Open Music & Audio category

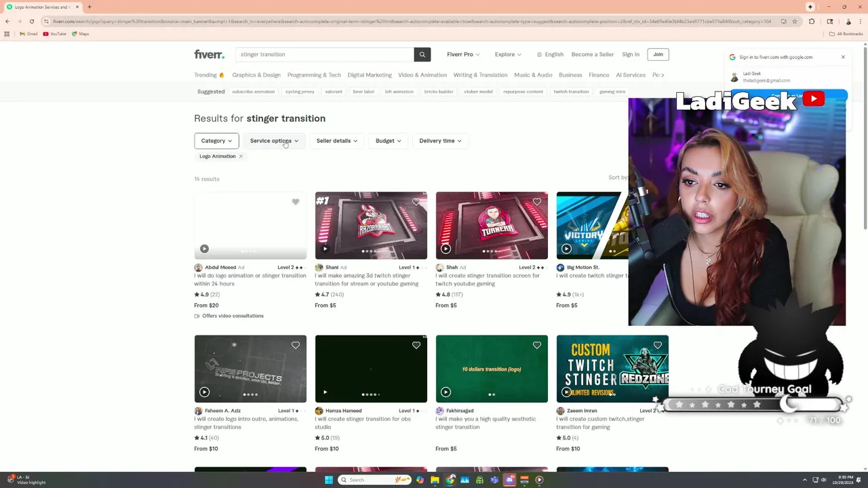(533, 75)
